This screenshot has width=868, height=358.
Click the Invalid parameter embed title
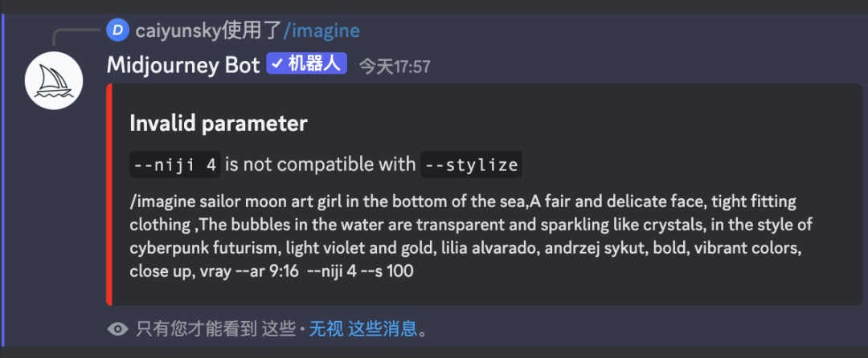[x=218, y=124]
